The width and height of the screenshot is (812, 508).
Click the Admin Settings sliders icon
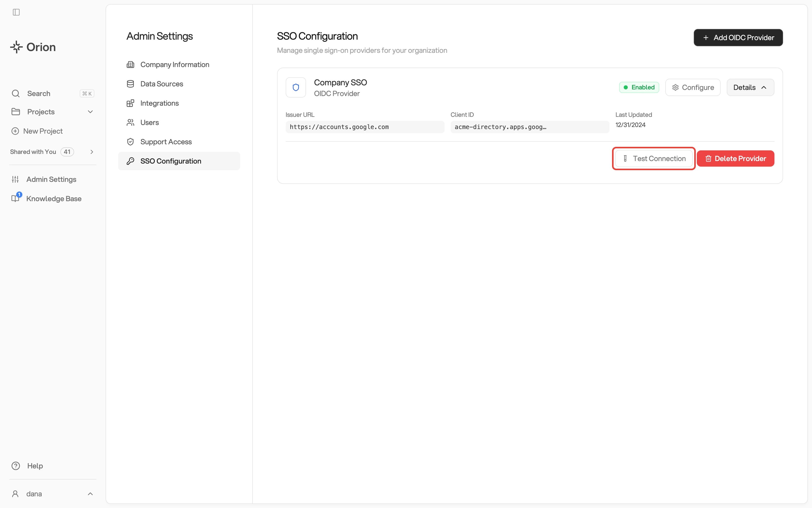click(x=15, y=179)
